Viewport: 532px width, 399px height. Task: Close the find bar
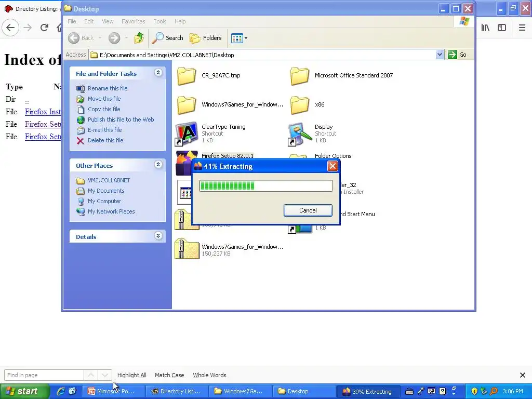(523, 375)
